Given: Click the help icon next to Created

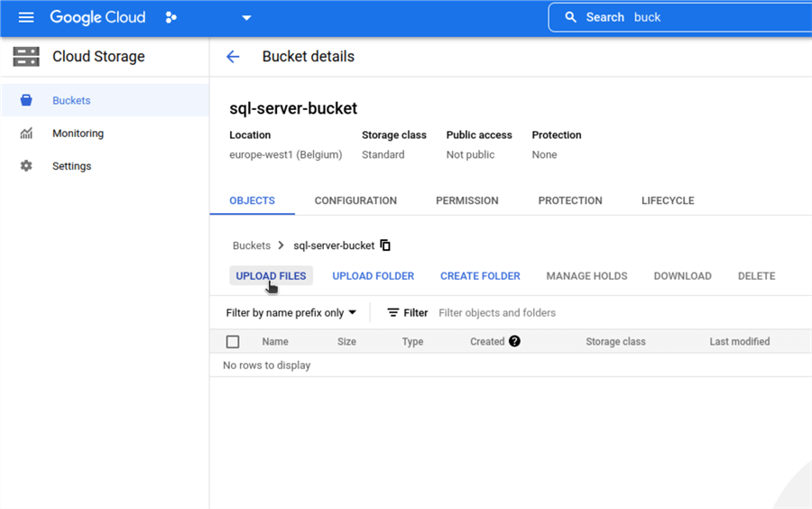Looking at the screenshot, I should click(x=514, y=341).
